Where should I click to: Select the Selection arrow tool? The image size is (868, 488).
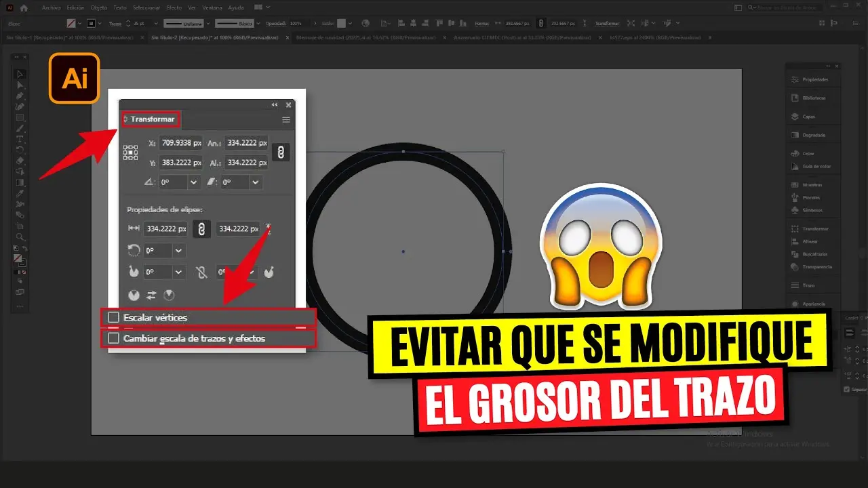click(x=20, y=75)
